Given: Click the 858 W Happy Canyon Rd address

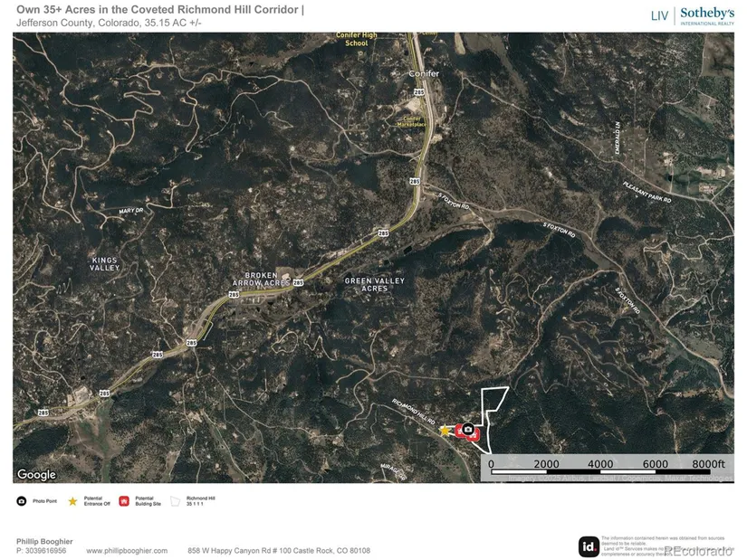Looking at the screenshot, I should (278, 550).
